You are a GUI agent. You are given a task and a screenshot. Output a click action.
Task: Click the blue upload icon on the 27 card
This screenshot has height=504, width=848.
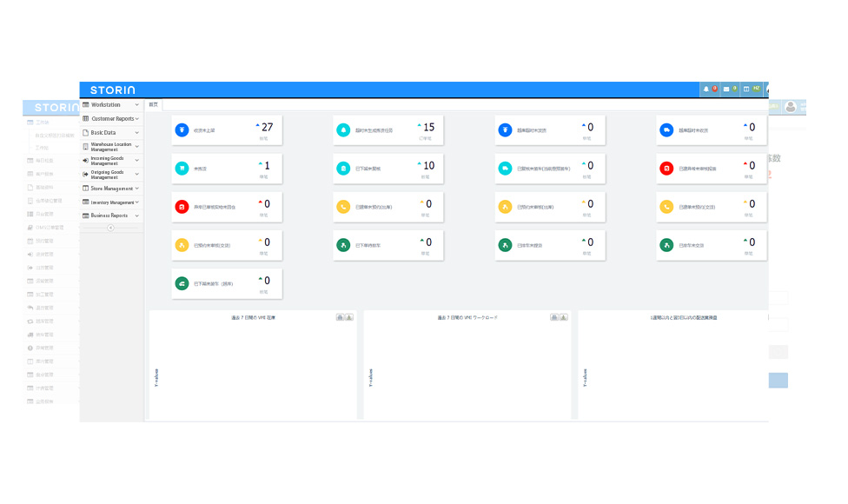click(x=182, y=129)
